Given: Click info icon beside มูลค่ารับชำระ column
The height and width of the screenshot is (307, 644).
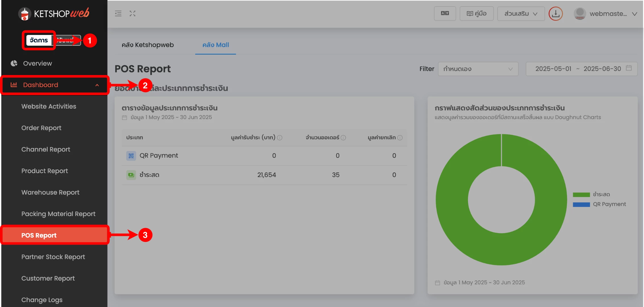Looking at the screenshot, I should 280,138.
